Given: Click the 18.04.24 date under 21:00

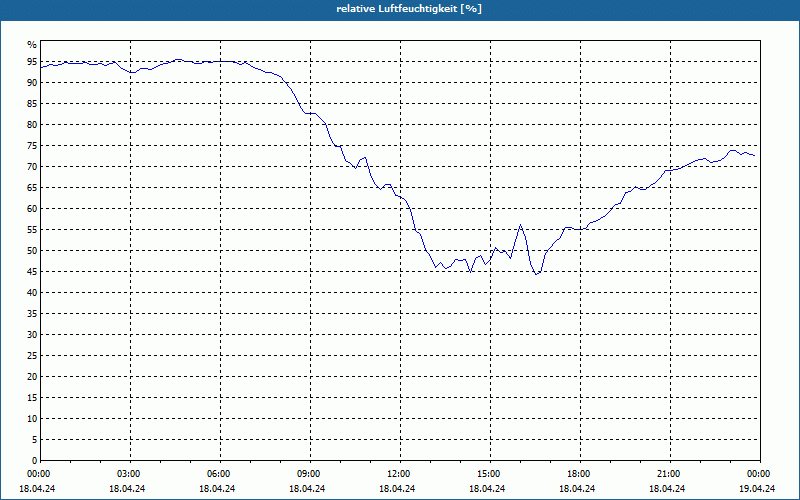Looking at the screenshot, I should 667,489.
